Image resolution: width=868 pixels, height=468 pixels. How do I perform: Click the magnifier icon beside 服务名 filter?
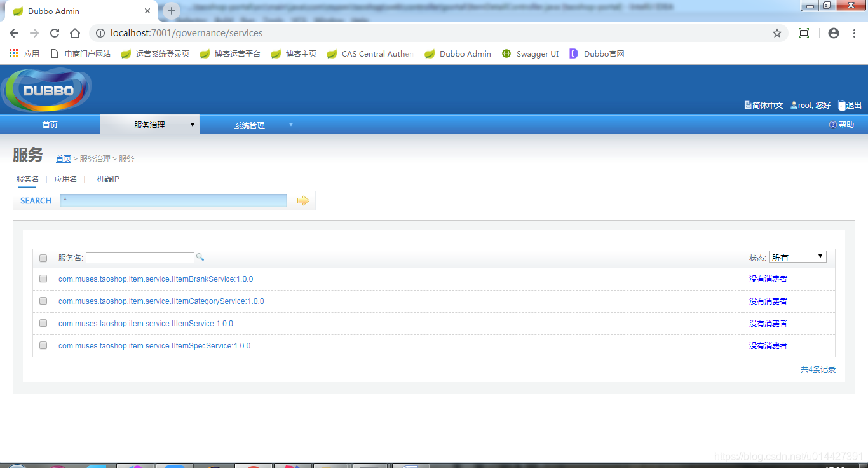(200, 257)
